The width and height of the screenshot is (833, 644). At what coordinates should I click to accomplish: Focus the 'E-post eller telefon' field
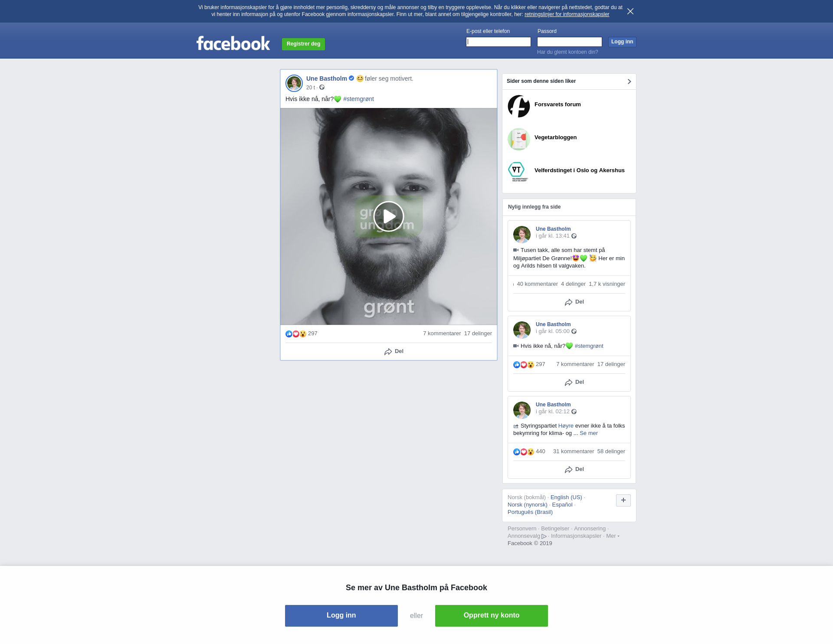(498, 42)
